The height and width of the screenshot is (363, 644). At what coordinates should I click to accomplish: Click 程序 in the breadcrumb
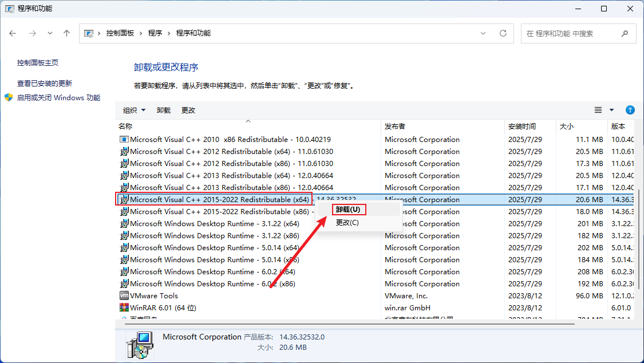pos(155,33)
